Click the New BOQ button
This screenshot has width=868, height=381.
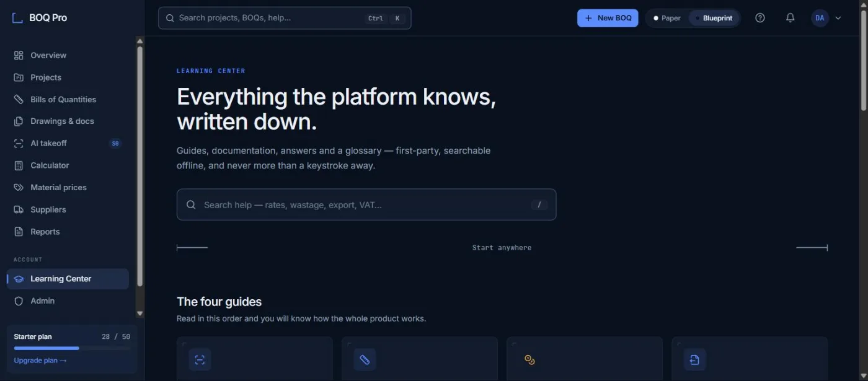point(608,18)
